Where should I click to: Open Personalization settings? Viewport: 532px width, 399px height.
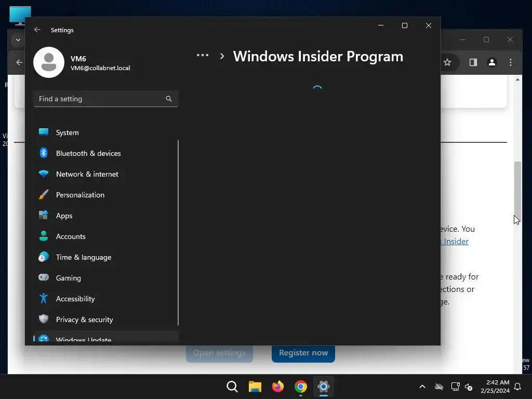click(105, 195)
